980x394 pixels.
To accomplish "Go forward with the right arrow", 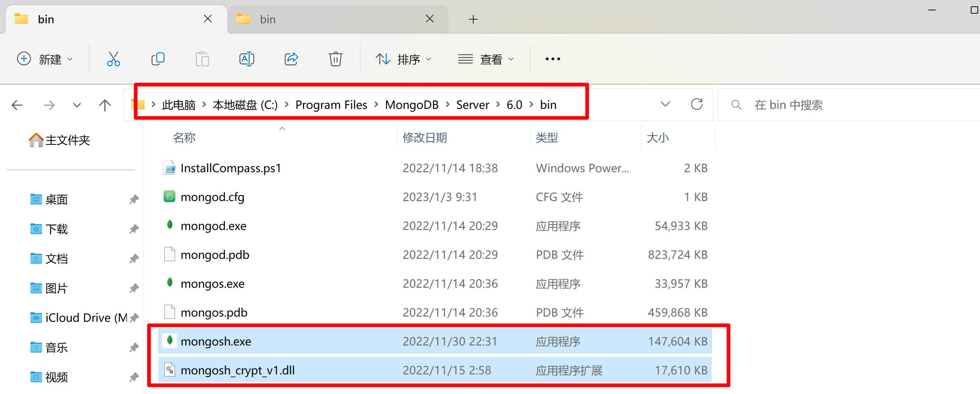I will 49,105.
